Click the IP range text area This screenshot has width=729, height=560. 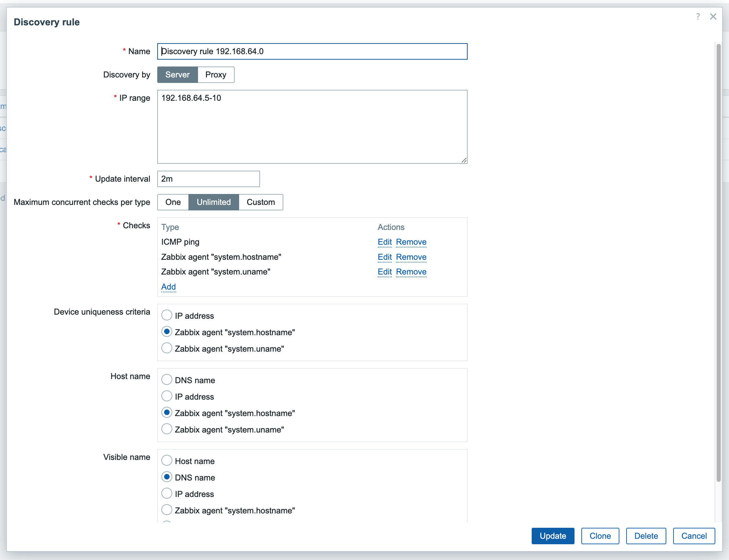tap(312, 127)
